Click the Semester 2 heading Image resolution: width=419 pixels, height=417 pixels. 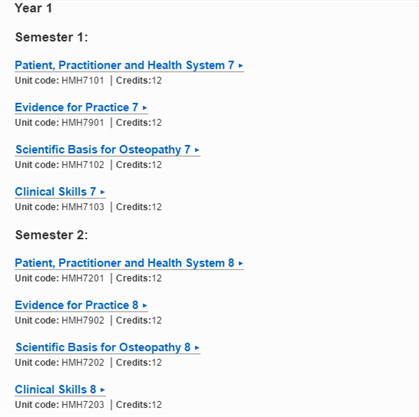pos(52,235)
